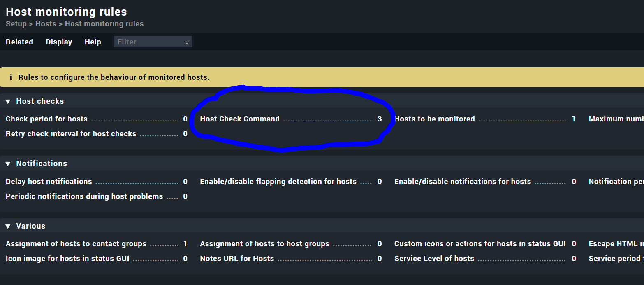This screenshot has height=285, width=644.
Task: Open Retry check interval for host checks
Action: click(x=71, y=134)
